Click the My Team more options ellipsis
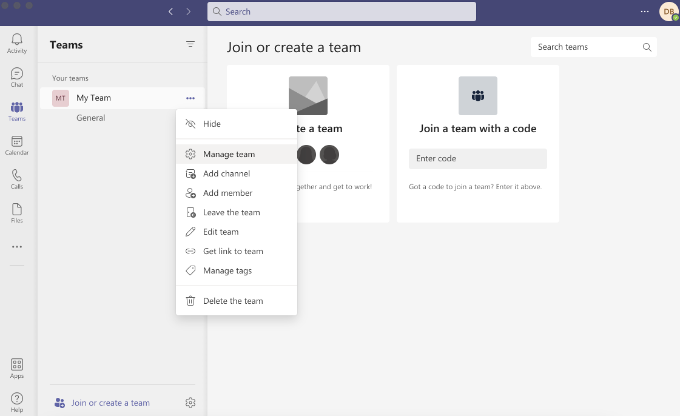680x416 pixels. pos(190,98)
